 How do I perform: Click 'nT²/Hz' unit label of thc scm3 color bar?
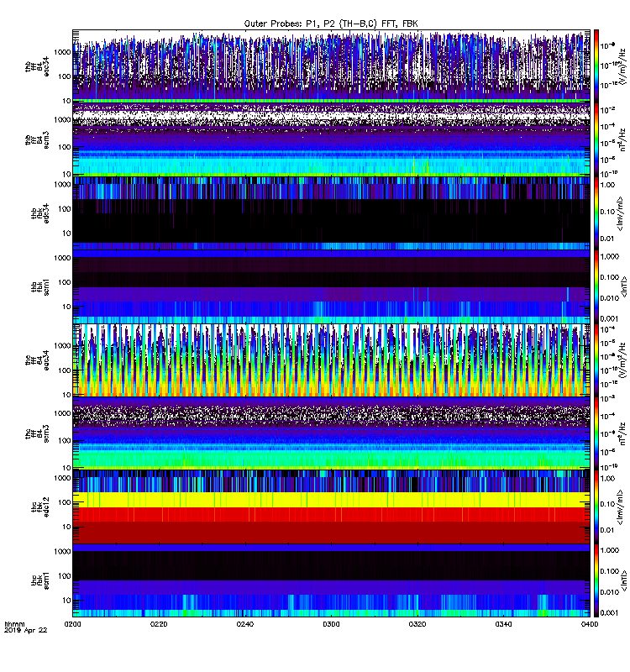coord(622,433)
